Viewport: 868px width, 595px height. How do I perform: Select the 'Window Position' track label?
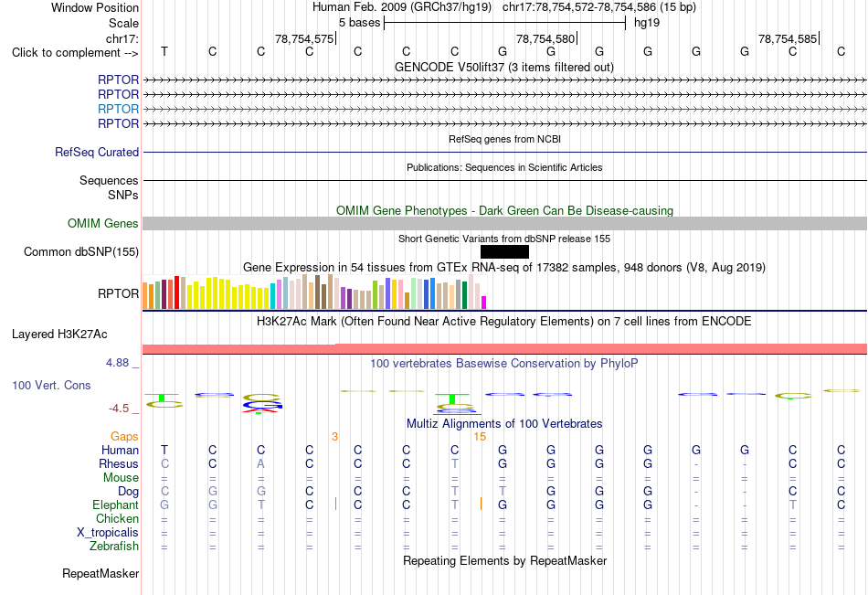pos(95,7)
